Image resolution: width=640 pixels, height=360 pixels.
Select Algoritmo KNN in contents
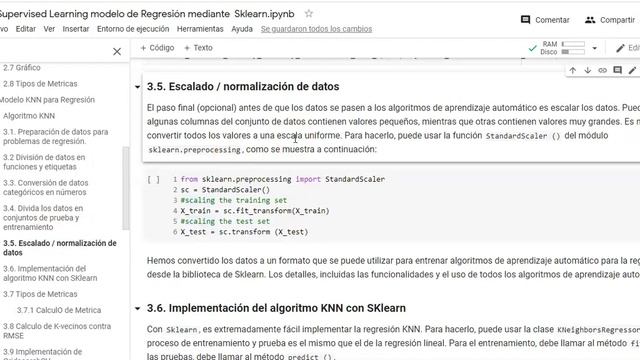click(29, 116)
